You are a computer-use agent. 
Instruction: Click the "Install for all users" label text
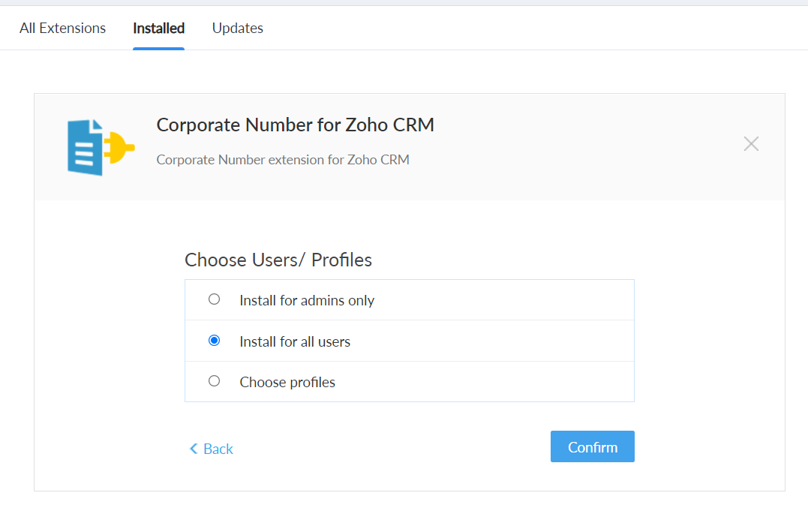point(295,342)
